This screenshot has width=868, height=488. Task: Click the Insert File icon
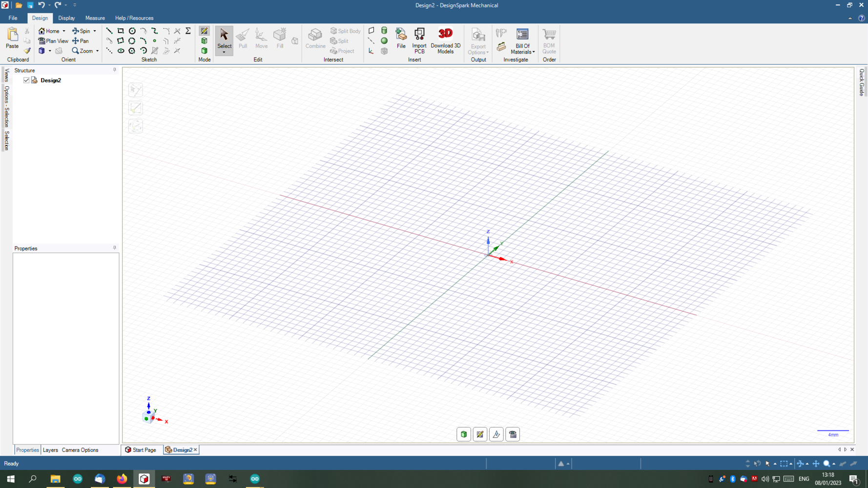pos(401,38)
